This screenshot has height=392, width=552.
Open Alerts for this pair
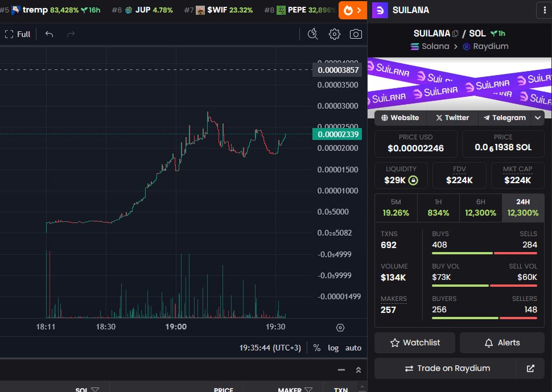pyautogui.click(x=502, y=343)
